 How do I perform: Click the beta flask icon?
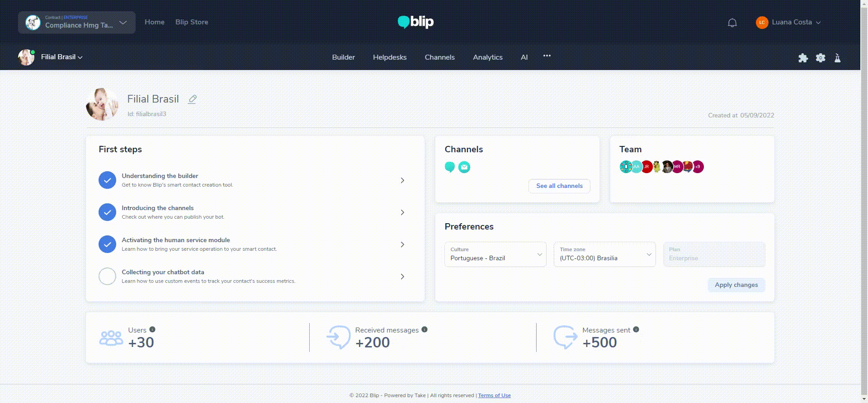837,58
